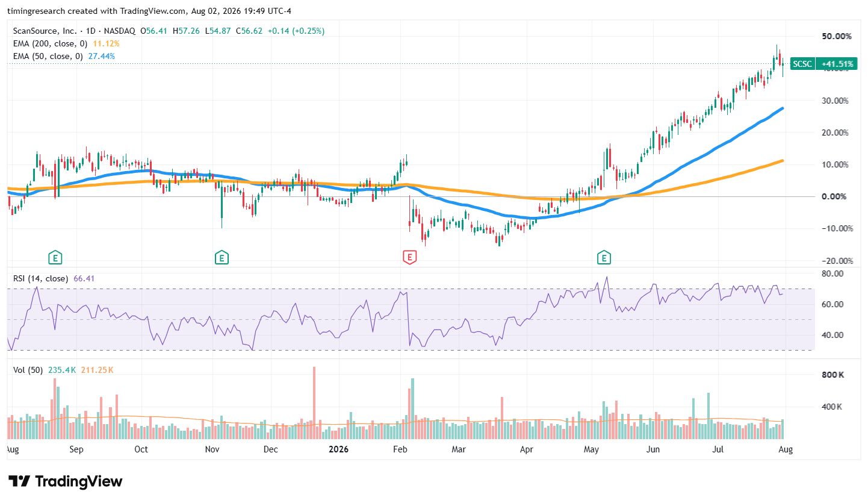Screen dimensions: 868x503
Task: Select the EMA (50, close, 0) legend
Action: [48, 56]
